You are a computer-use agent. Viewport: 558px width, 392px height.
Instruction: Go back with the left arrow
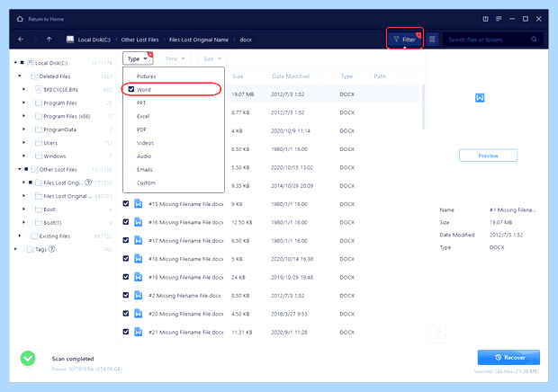pyautogui.click(x=21, y=40)
